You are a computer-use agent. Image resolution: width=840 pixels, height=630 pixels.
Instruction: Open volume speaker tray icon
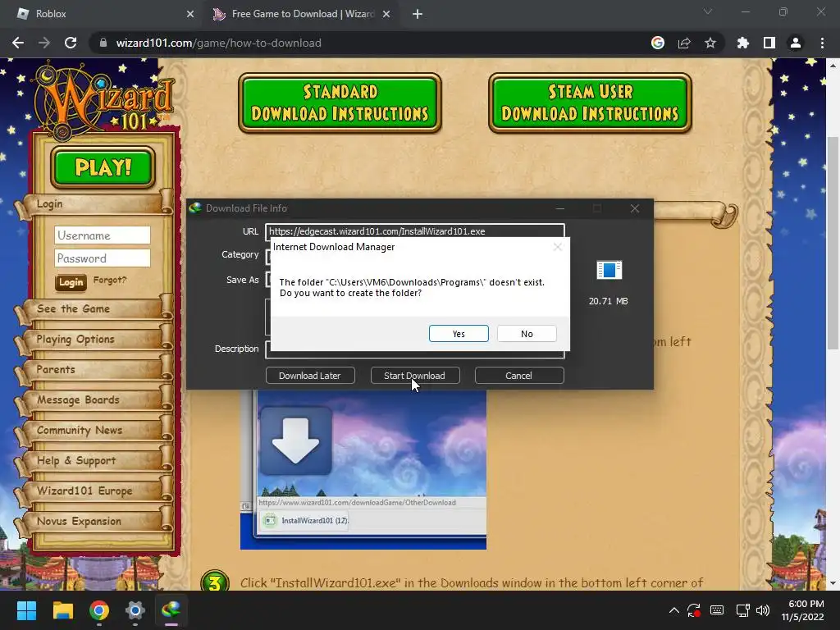(x=762, y=610)
